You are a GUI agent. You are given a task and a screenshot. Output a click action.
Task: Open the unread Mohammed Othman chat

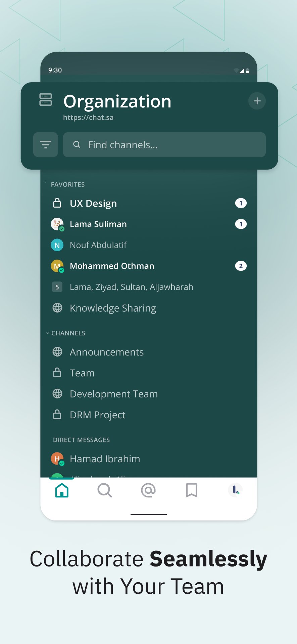(112, 266)
